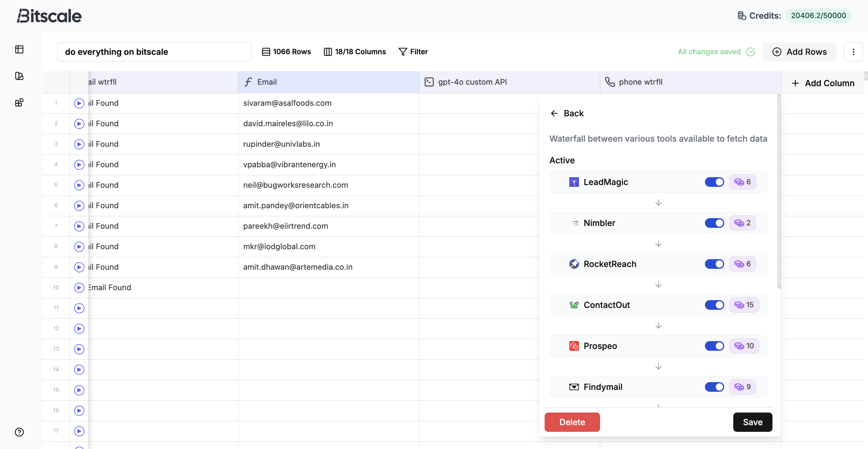The height and width of the screenshot is (449, 868).
Task: Click the table name input field
Action: pos(154,52)
